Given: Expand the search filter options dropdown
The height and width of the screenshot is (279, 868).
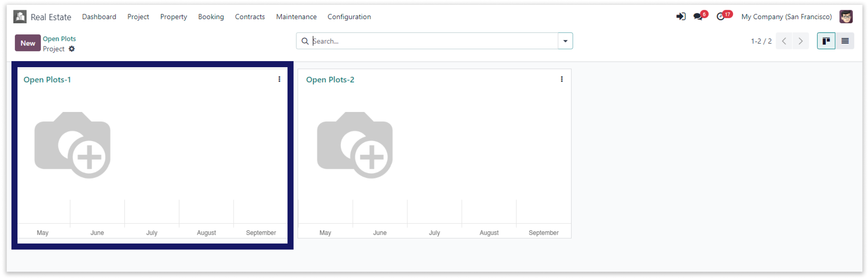Looking at the screenshot, I should (x=565, y=41).
